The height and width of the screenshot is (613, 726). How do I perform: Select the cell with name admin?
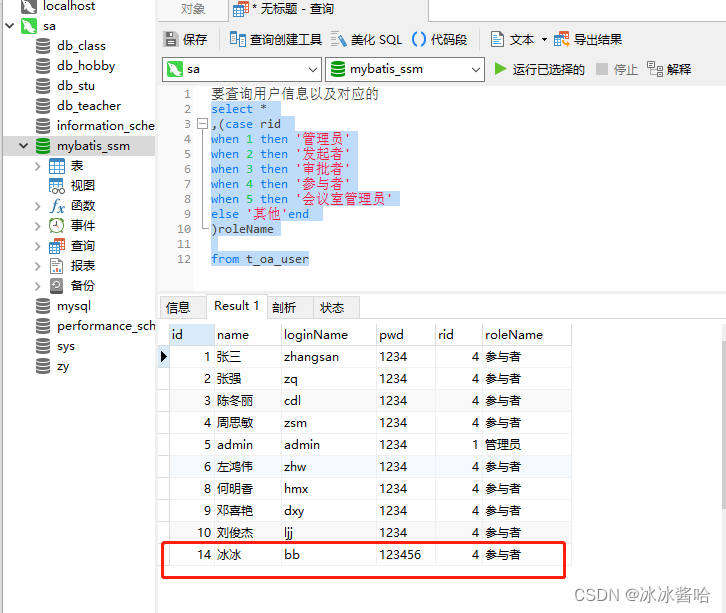[x=248, y=445]
